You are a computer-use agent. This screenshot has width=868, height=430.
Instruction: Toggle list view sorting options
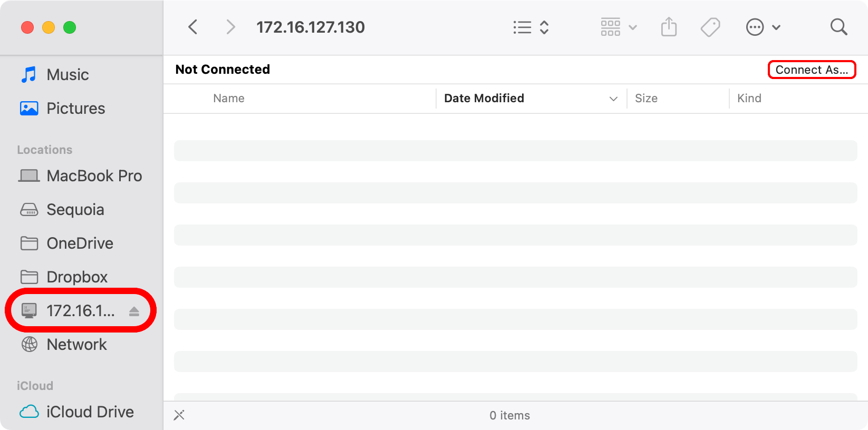click(545, 27)
